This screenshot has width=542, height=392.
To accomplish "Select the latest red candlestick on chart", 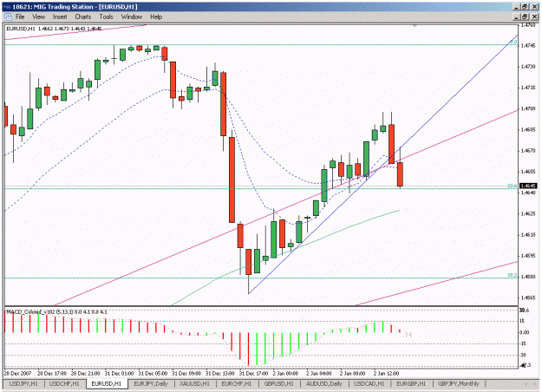I will [x=400, y=174].
